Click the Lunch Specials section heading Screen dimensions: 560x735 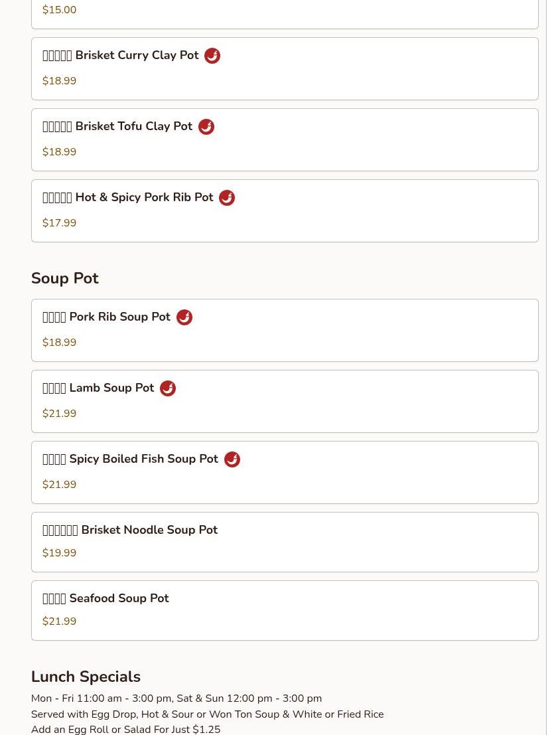(86, 677)
